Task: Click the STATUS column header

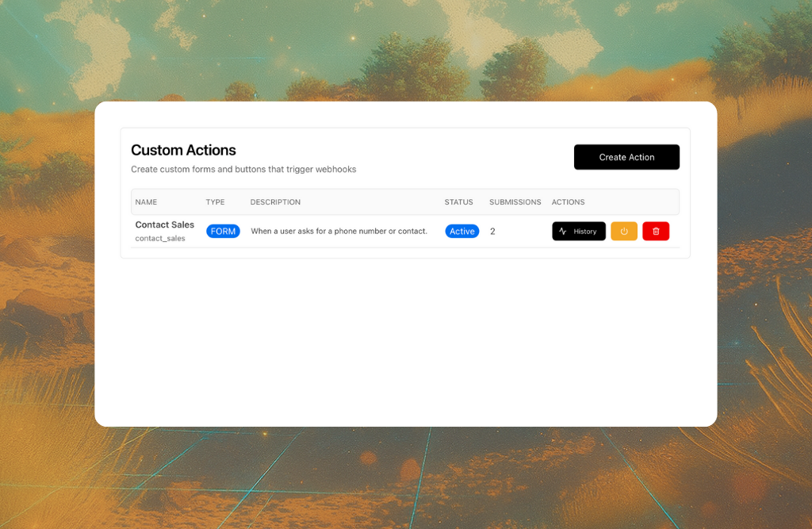Action: [x=458, y=202]
